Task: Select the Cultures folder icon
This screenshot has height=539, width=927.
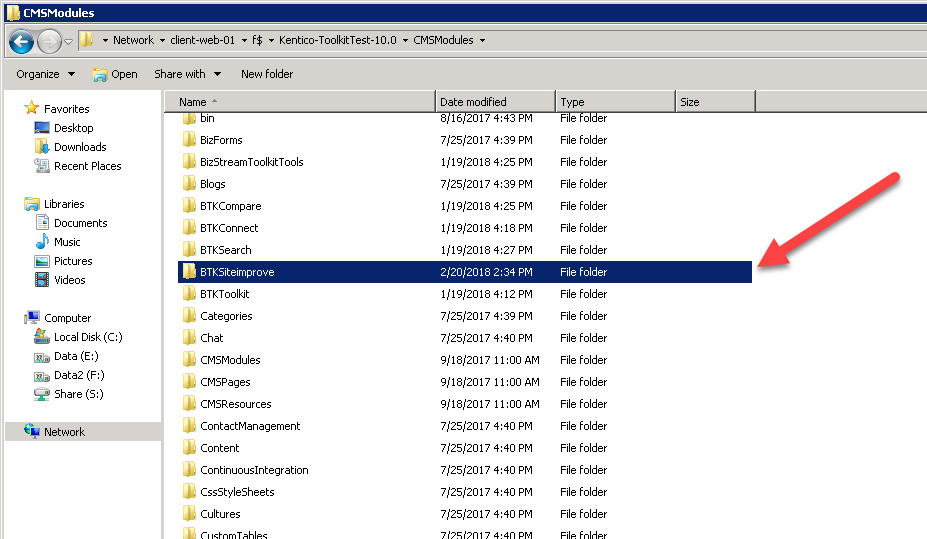Action: [x=189, y=513]
